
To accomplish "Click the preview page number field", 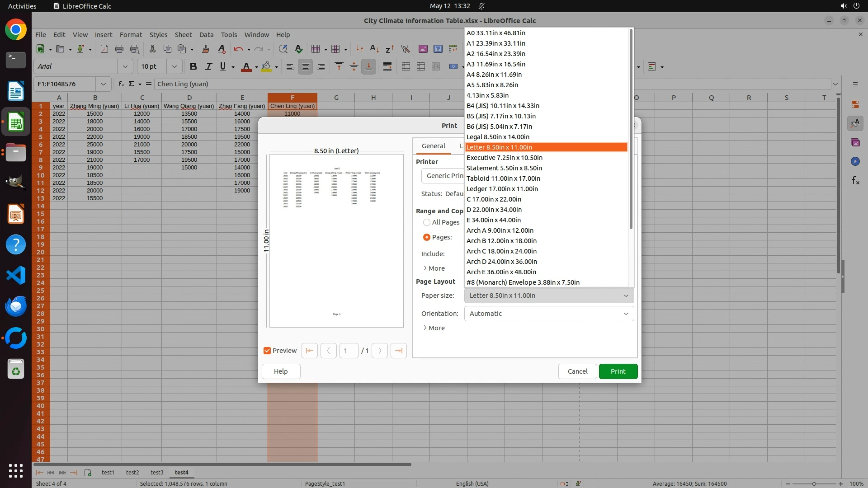I will pos(349,351).
